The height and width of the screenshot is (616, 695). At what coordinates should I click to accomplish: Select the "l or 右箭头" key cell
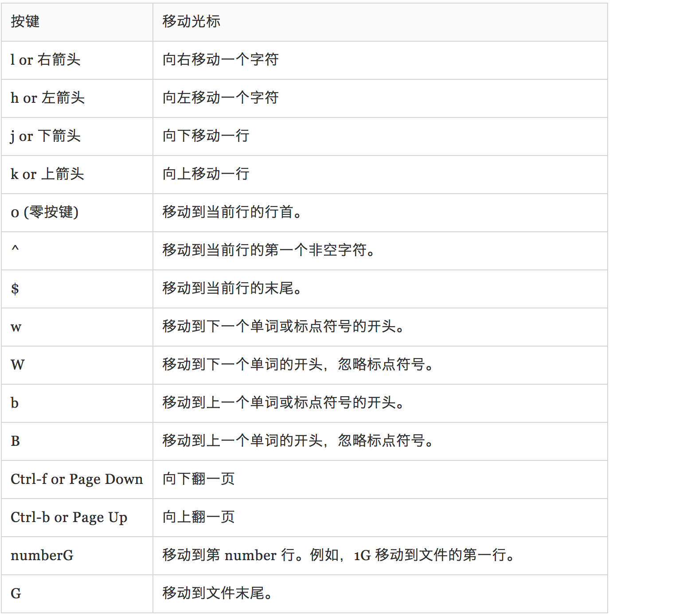(45, 59)
